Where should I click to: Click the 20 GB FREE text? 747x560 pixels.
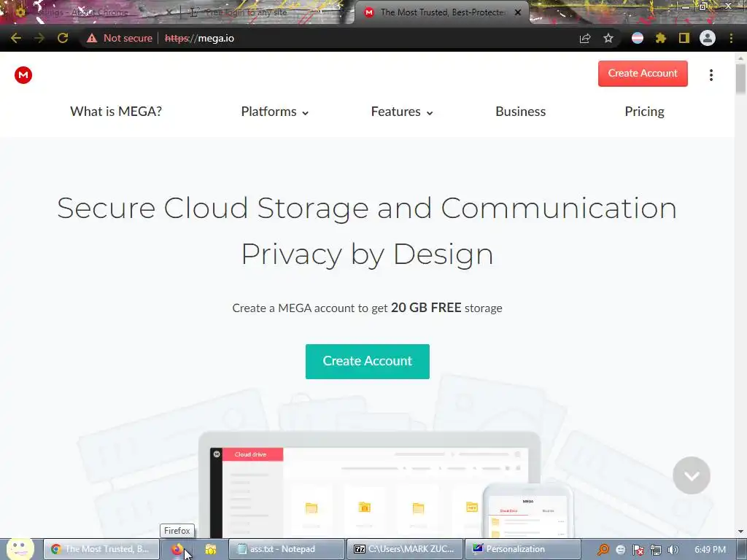tap(426, 308)
